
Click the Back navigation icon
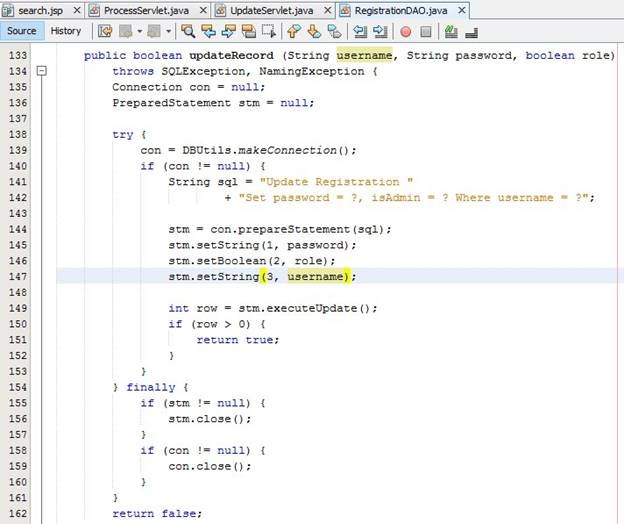click(126, 31)
